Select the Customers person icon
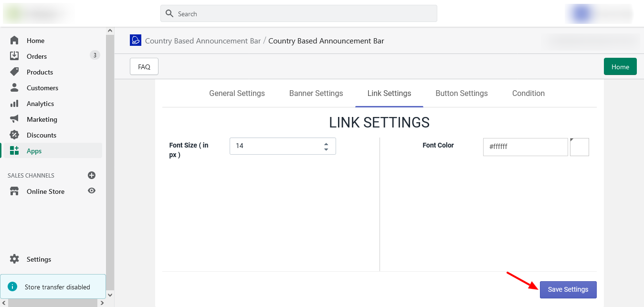This screenshot has width=644, height=307. pyautogui.click(x=14, y=88)
